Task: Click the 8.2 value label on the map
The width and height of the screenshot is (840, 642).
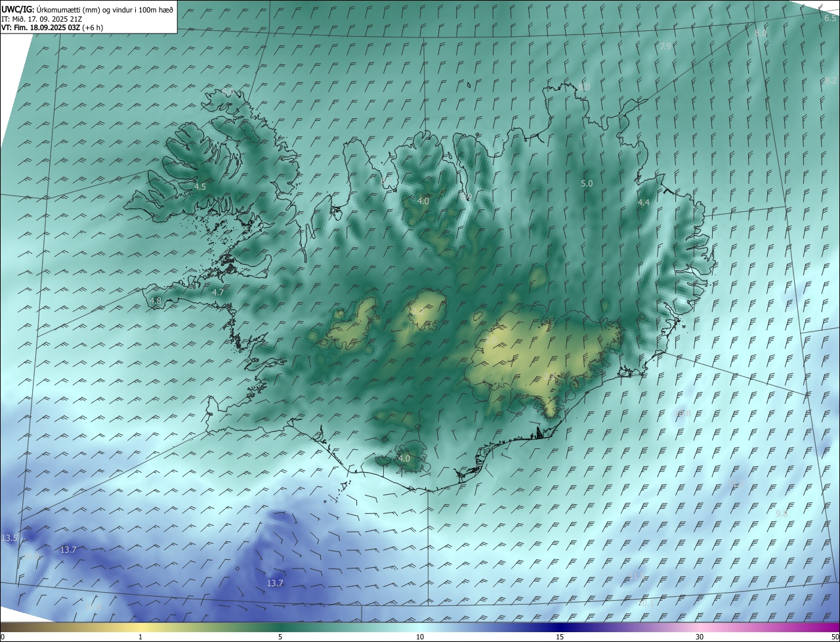Action: coord(831,81)
